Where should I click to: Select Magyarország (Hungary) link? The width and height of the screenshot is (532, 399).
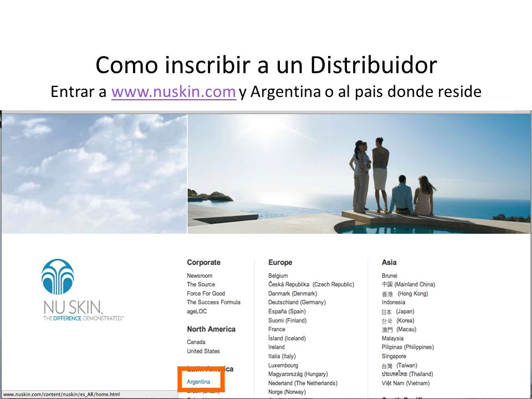point(298,374)
